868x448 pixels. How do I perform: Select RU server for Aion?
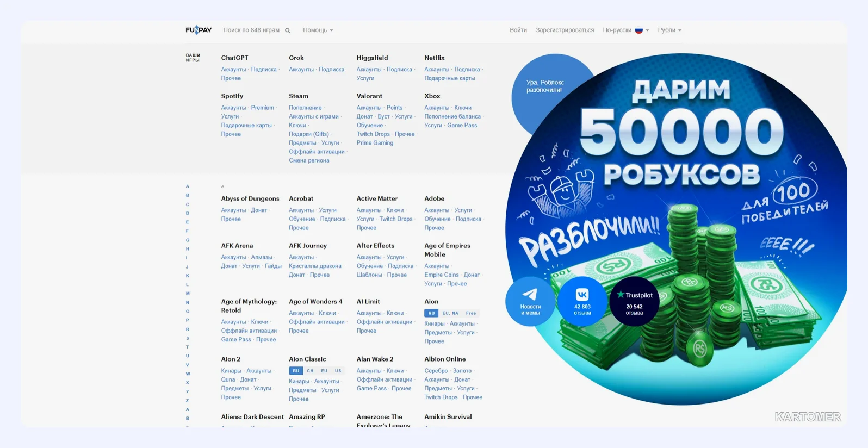tap(431, 313)
